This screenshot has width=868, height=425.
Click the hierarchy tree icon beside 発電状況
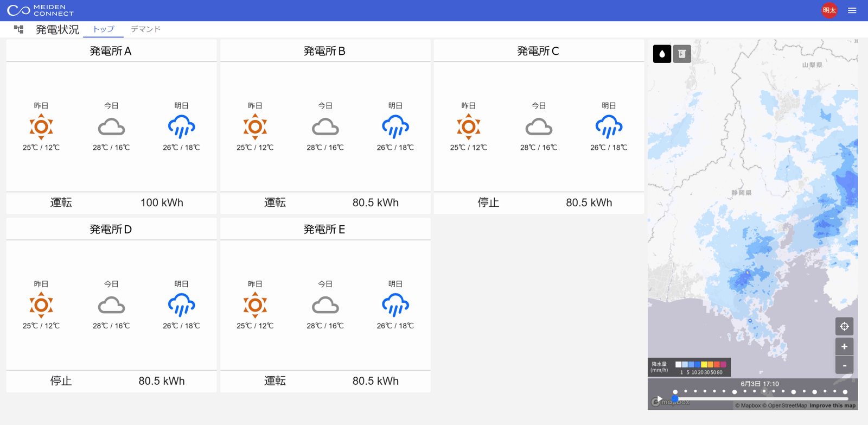tap(19, 29)
